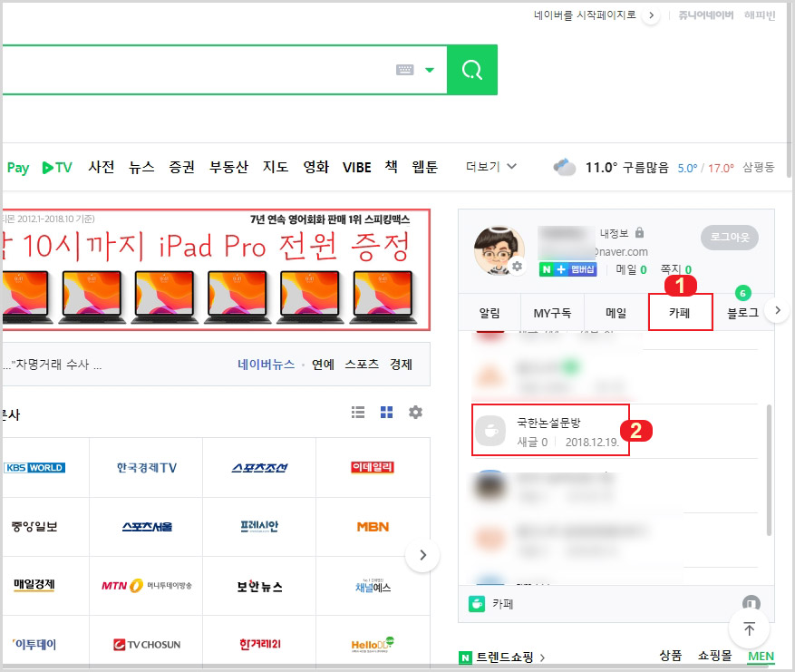This screenshot has width=795, height=672.
Task: Click the iPad Pro banner advertisement
Action: (216, 270)
